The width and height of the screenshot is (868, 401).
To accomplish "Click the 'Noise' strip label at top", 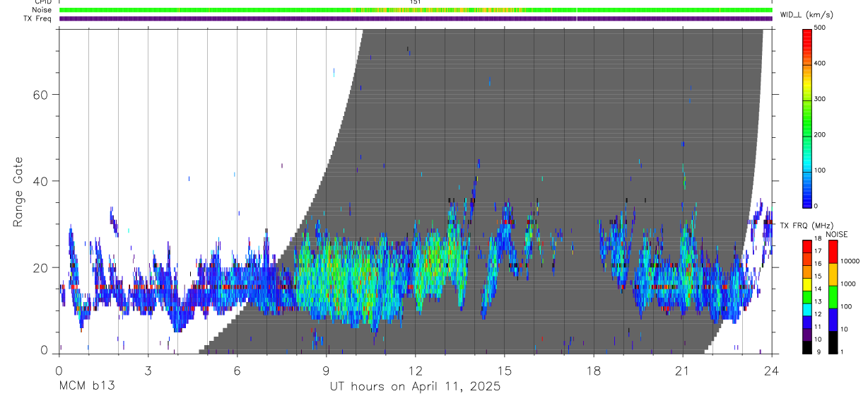I will 42,10.
